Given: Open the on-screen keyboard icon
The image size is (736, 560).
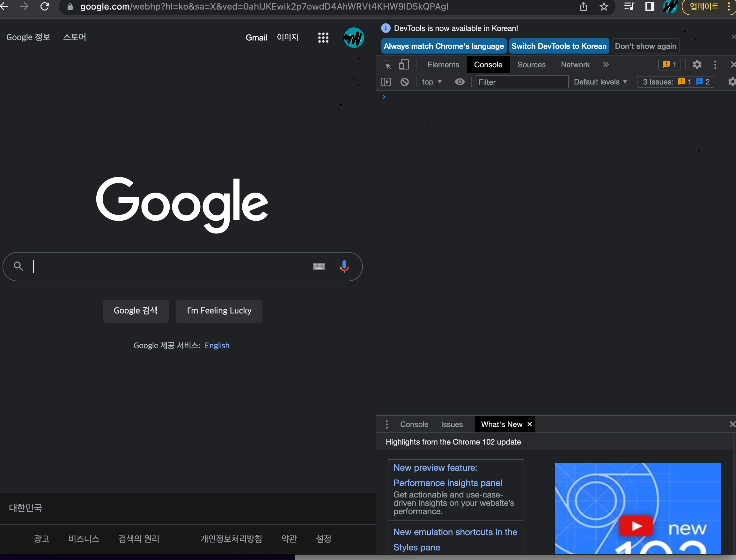Looking at the screenshot, I should (x=319, y=266).
